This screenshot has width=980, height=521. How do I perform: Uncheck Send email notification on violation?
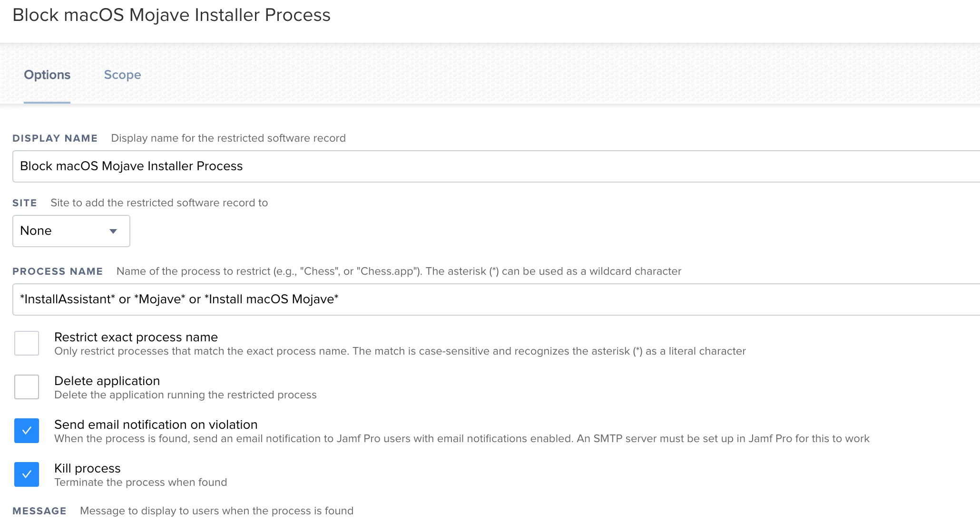point(27,431)
